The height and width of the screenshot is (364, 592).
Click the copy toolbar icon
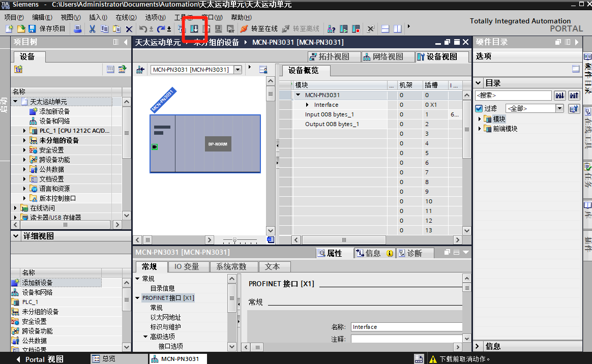click(105, 28)
